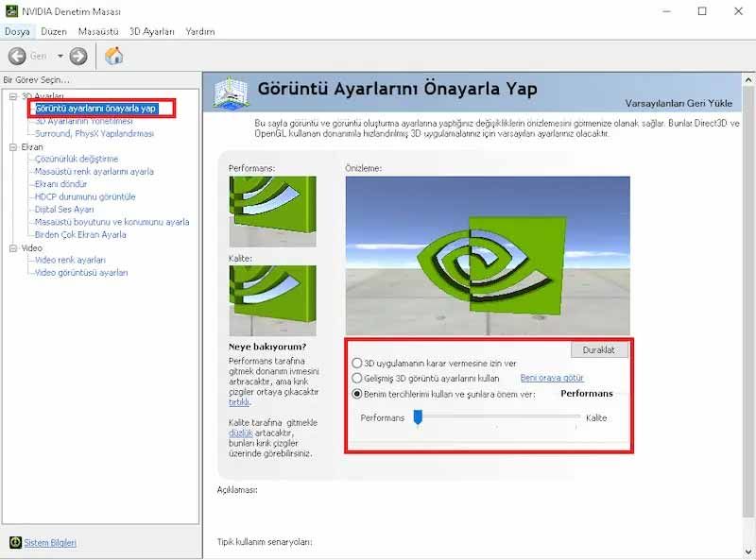Screen dimensions: 756x560
Task: Collapse the 3D Ayarları tree node
Action: point(13,96)
